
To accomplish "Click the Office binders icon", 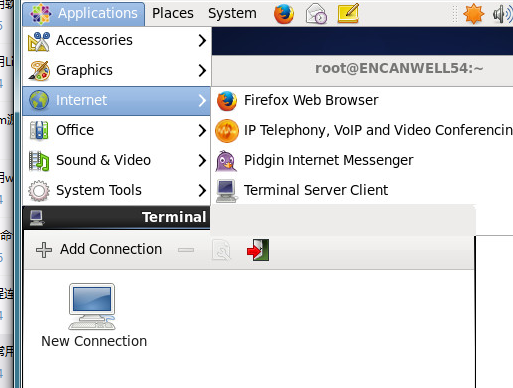I will (x=39, y=130).
